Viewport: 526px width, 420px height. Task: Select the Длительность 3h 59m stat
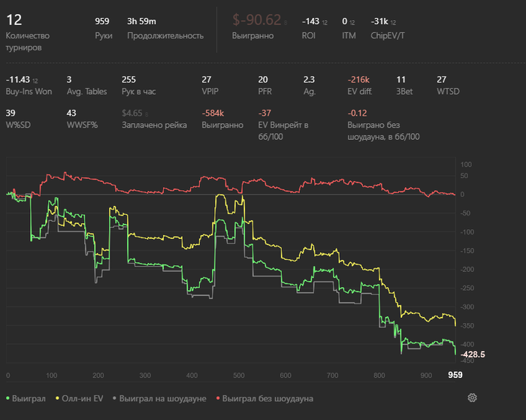coord(165,27)
